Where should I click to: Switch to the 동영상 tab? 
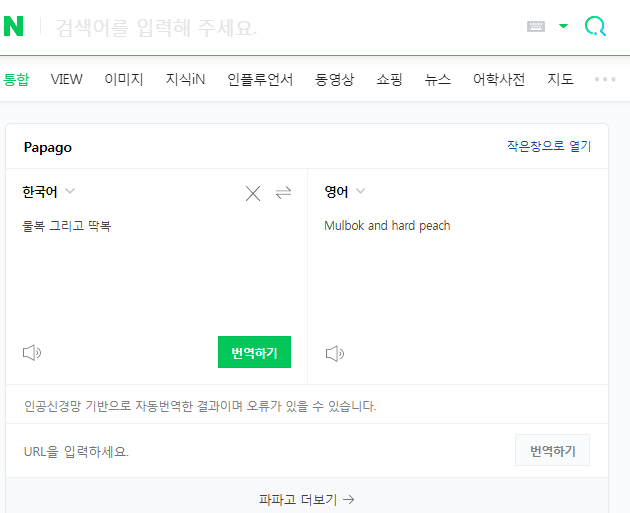(334, 79)
